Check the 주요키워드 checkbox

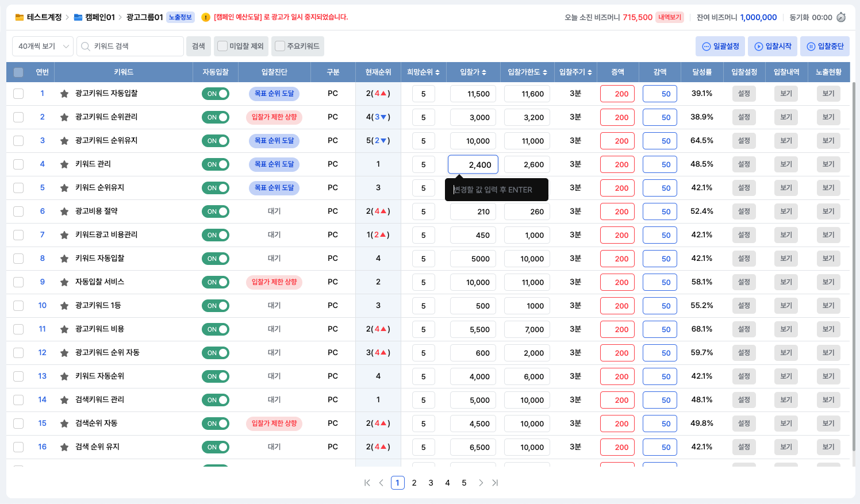point(280,46)
